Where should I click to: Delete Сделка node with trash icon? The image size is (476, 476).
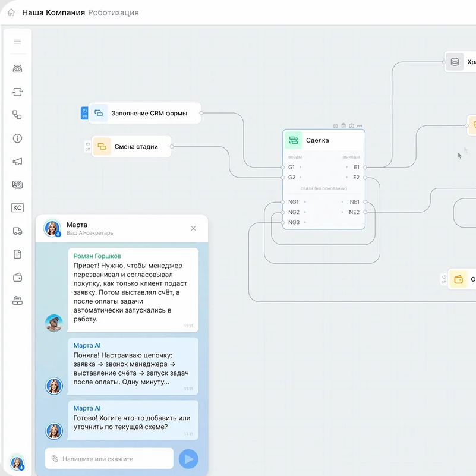(x=343, y=126)
